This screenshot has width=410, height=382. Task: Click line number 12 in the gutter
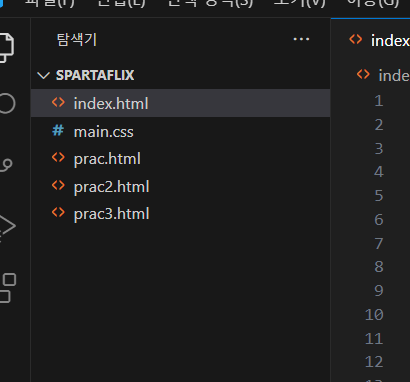374,362
